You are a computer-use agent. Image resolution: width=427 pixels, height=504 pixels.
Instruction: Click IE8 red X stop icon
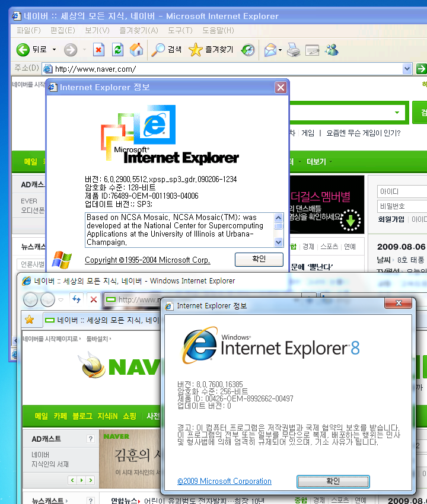click(x=94, y=299)
